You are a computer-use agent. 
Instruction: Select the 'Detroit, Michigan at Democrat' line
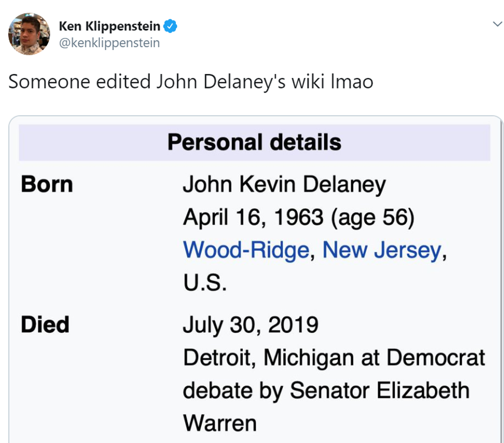pyautogui.click(x=334, y=358)
